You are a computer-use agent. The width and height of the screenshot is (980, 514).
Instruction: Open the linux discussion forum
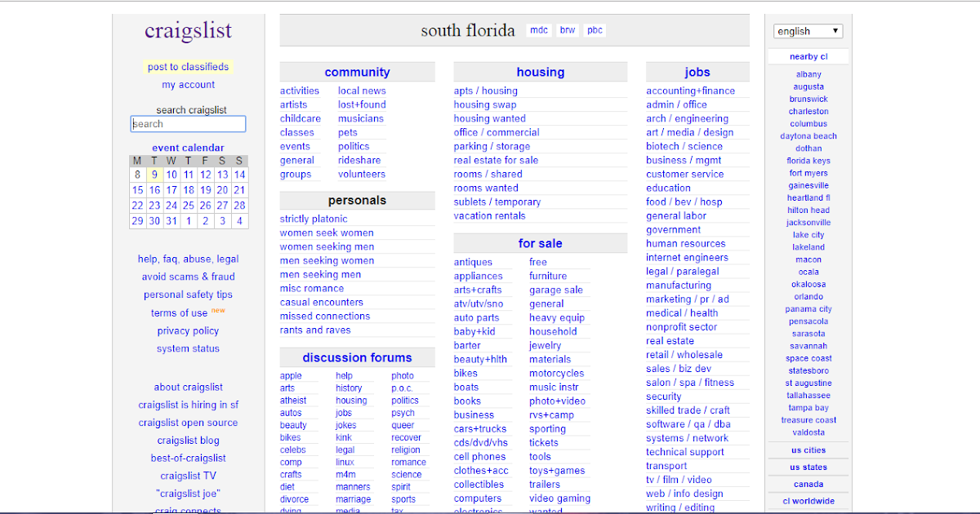point(345,463)
